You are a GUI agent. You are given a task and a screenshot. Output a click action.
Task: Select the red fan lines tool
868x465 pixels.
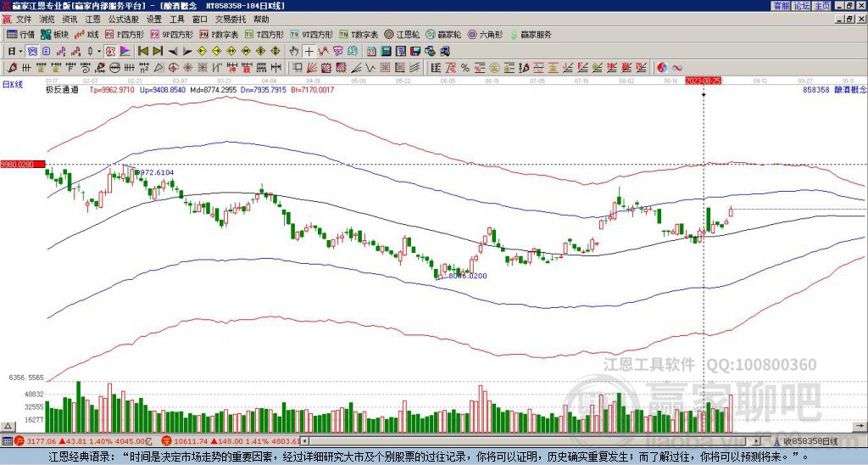coord(312,68)
